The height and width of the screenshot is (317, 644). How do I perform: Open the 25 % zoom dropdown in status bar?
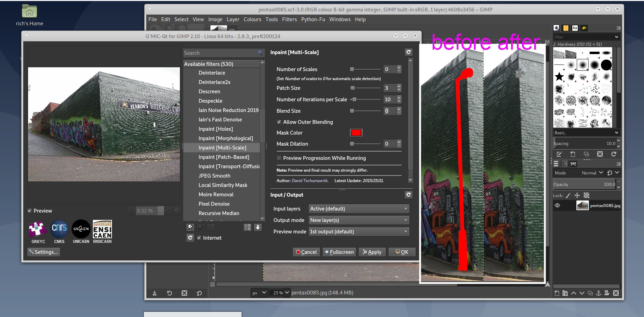point(287,293)
